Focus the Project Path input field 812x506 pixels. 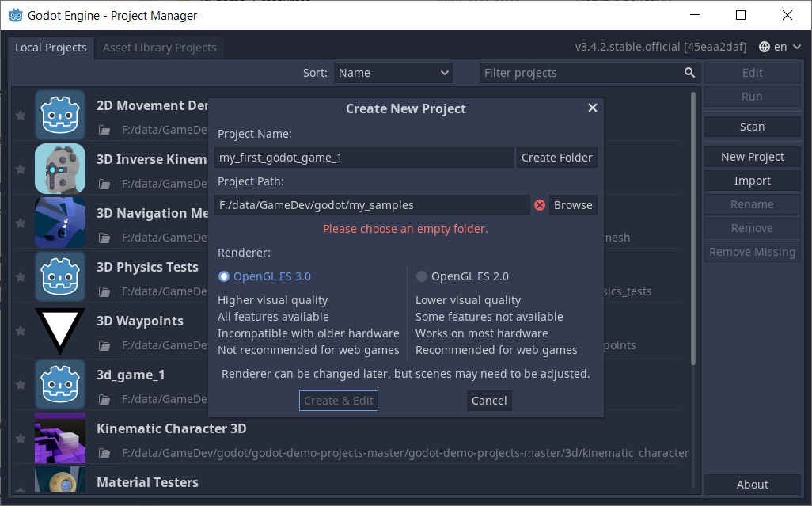coord(372,205)
